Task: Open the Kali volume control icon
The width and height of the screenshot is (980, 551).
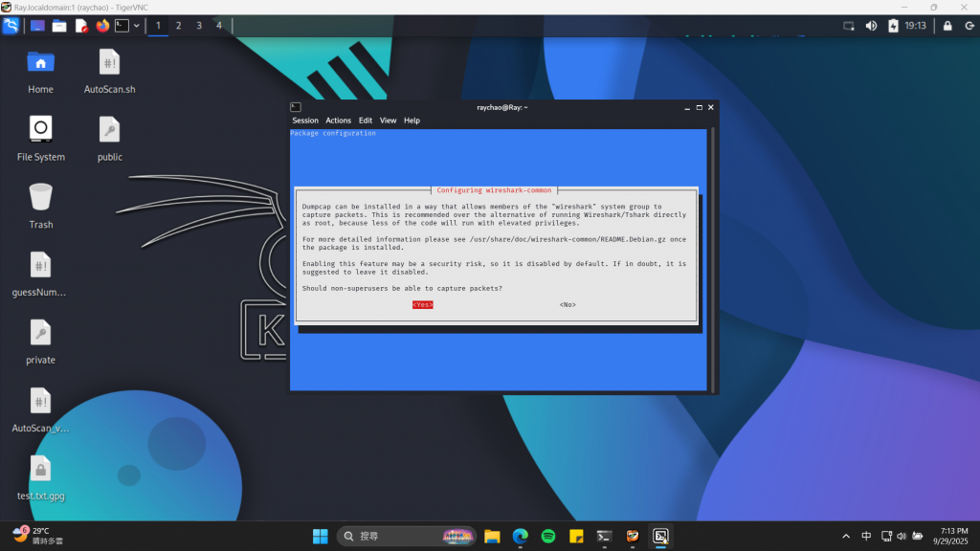Action: click(871, 26)
